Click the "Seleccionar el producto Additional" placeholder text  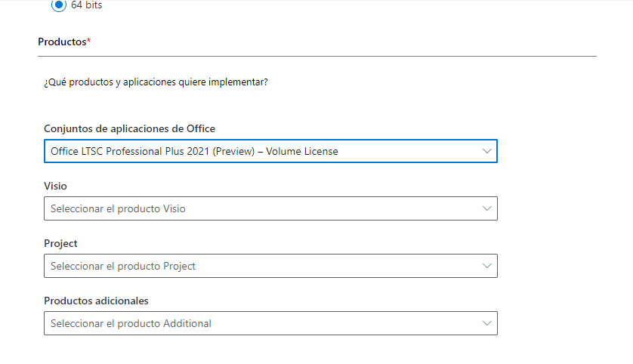click(131, 323)
